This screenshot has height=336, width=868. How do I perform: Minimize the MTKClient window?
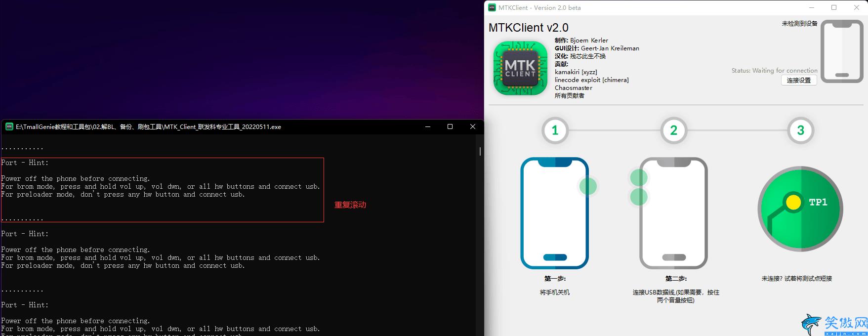click(811, 7)
